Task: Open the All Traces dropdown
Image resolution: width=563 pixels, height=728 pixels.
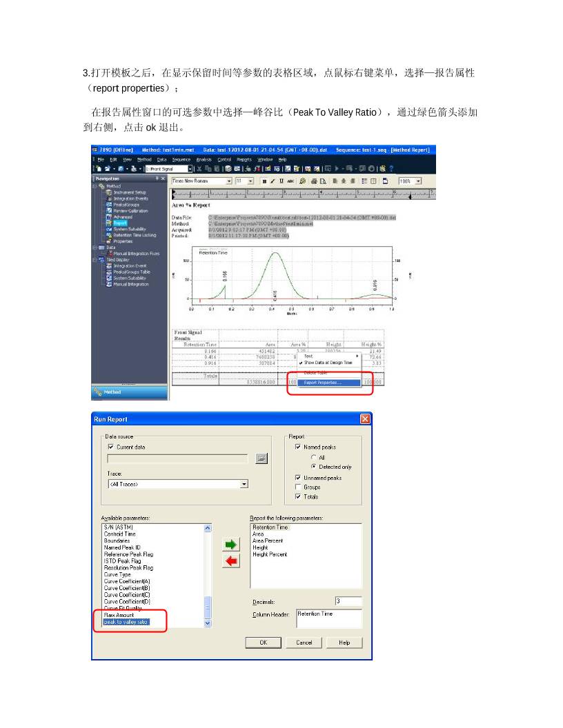Action: point(244,485)
